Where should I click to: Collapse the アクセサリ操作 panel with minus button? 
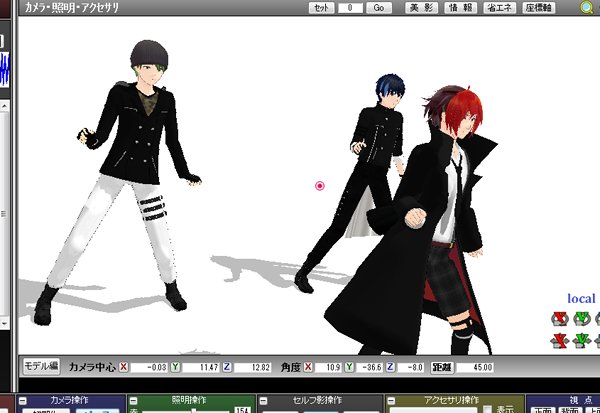[391, 401]
